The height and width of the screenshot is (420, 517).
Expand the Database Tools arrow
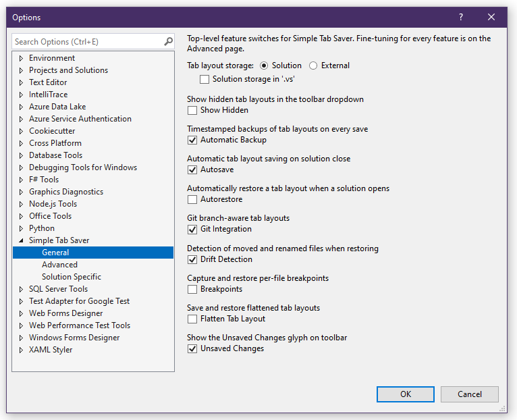(x=21, y=155)
